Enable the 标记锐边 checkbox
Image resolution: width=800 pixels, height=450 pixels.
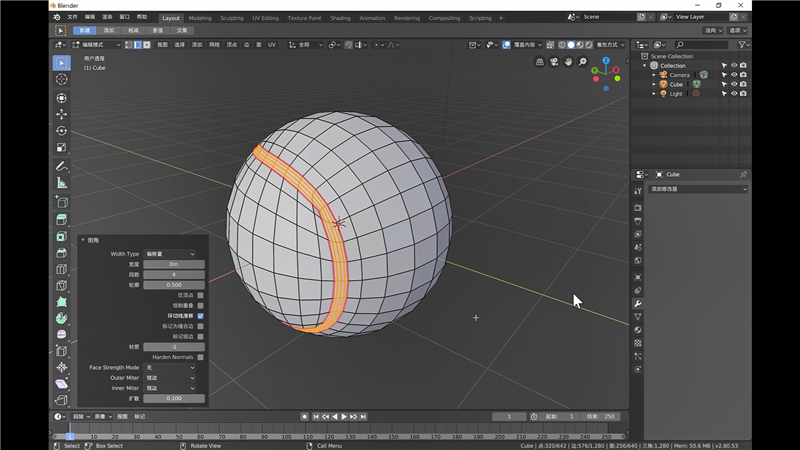point(201,337)
